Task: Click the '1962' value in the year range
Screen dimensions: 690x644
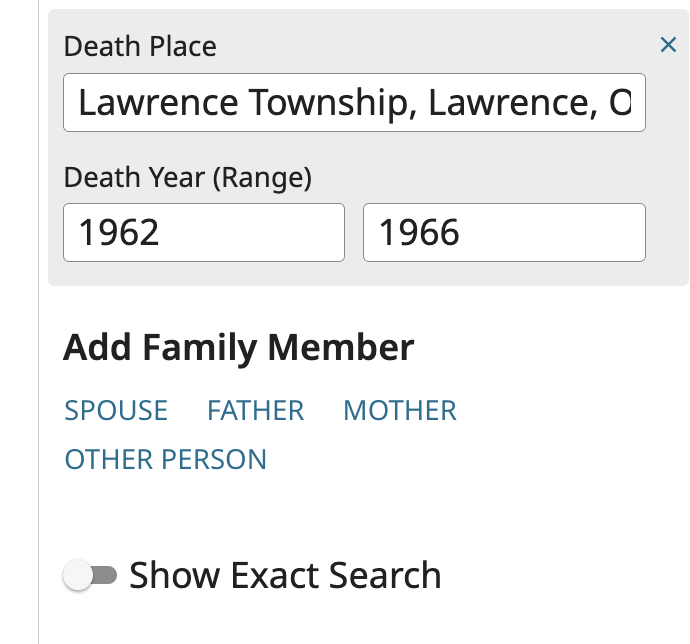Action: pos(119,233)
